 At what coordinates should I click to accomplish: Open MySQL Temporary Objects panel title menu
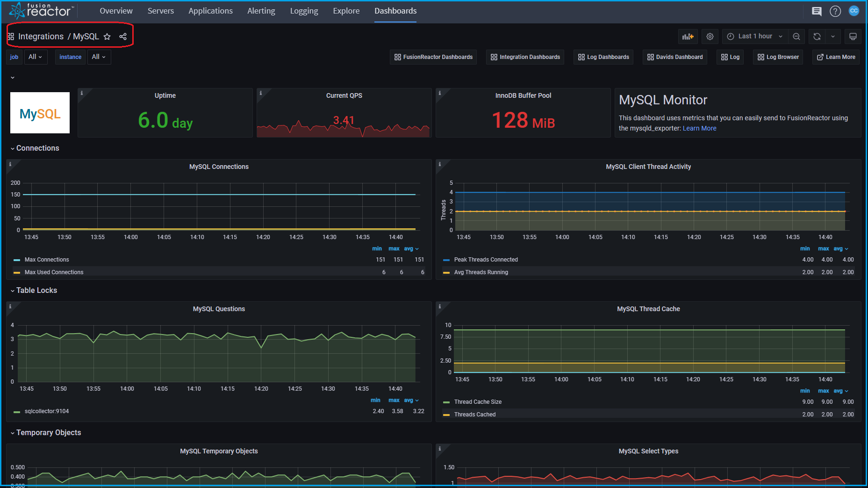(219, 451)
